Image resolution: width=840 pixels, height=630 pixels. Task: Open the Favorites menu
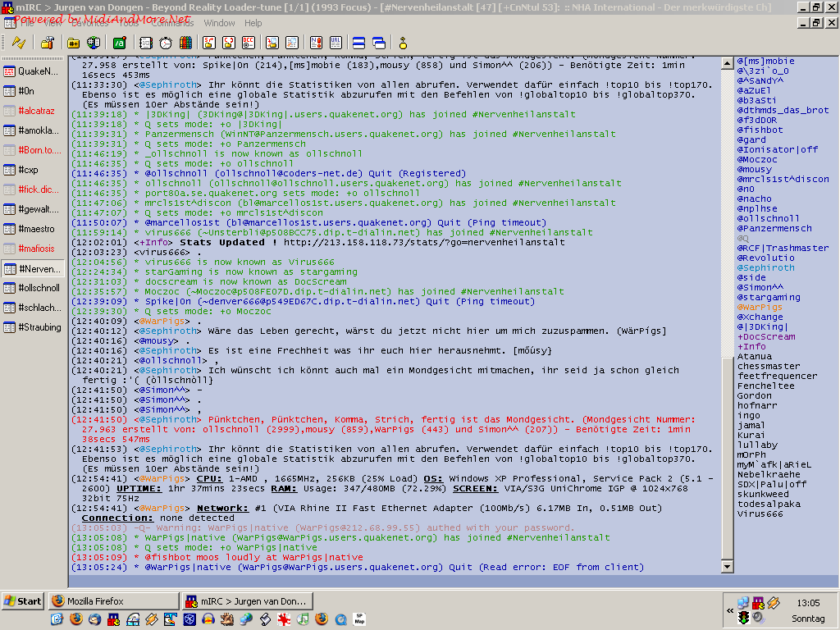[x=90, y=23]
